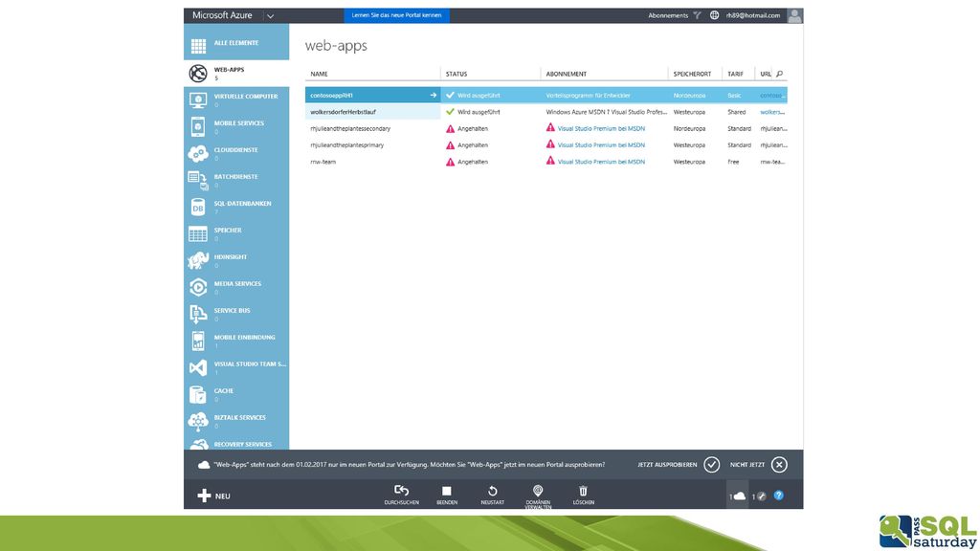Click the Tarif column header

coord(736,74)
